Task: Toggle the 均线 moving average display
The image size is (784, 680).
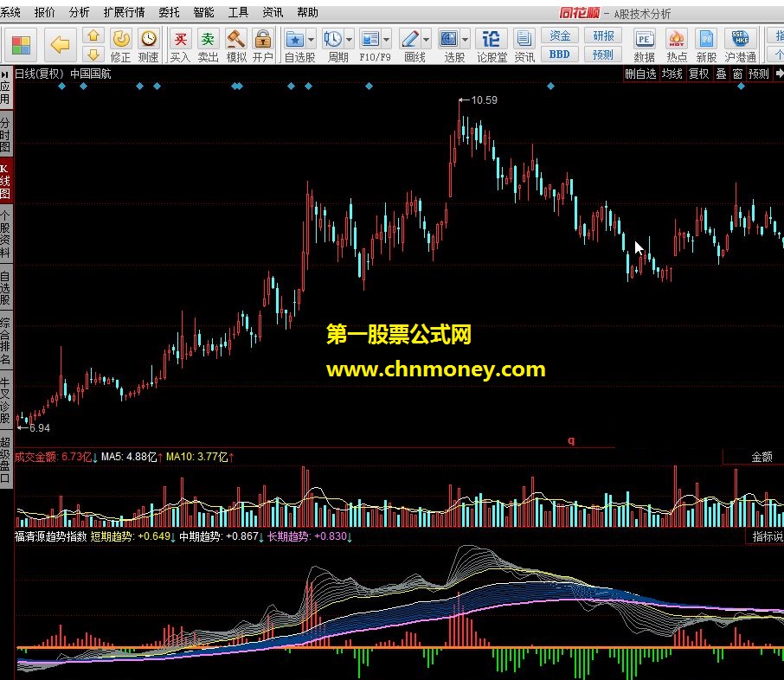Action: tap(672, 74)
